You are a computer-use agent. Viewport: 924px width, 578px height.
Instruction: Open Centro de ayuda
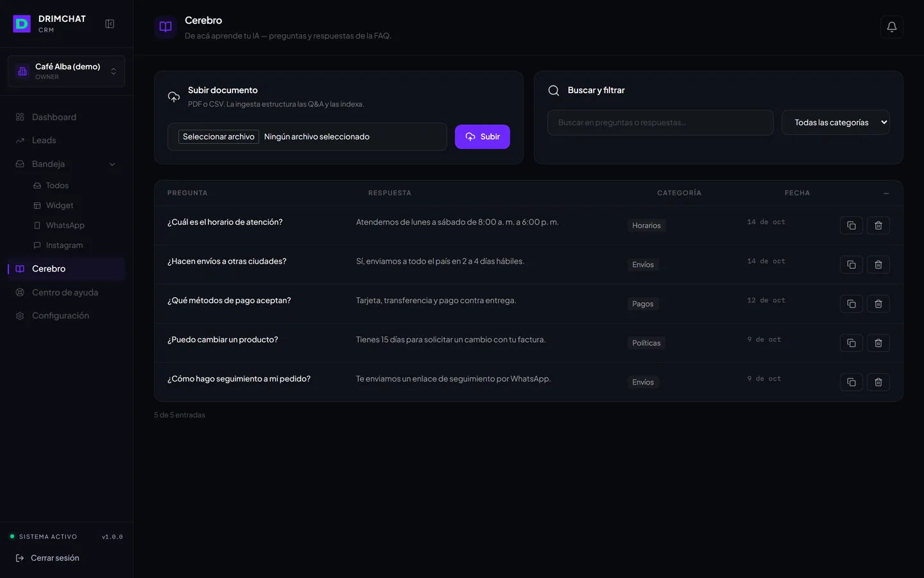click(x=66, y=292)
